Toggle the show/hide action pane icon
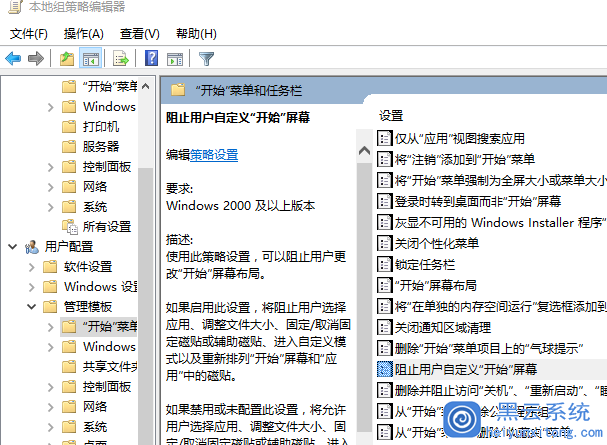The width and height of the screenshot is (607, 445). pos(175,59)
